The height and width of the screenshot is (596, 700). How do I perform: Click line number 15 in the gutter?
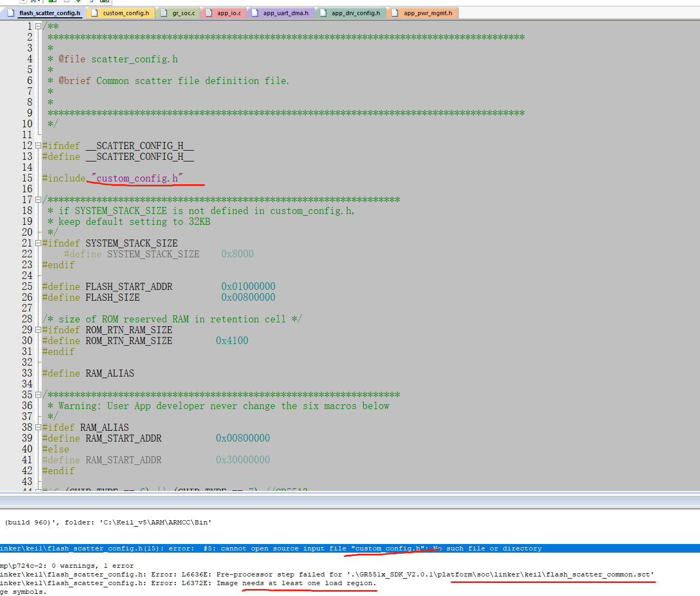27,178
